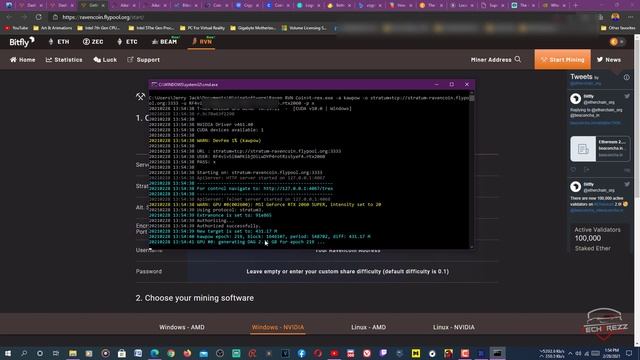
Task: Open the Gigabyte Motherboard bookmark folder
Action: [x=253, y=28]
